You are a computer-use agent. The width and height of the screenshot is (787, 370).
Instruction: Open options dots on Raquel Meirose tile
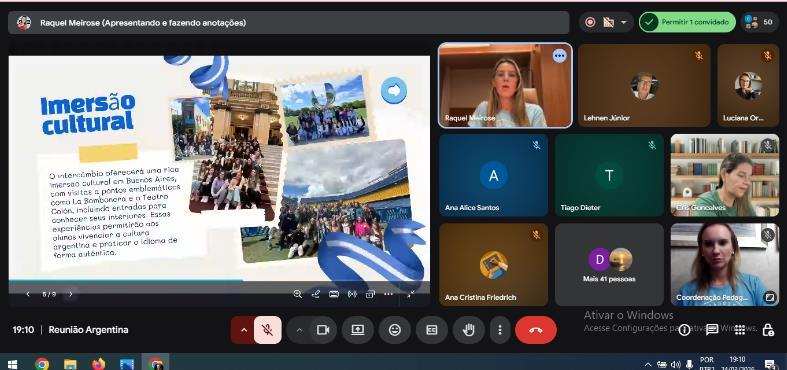[x=560, y=55]
